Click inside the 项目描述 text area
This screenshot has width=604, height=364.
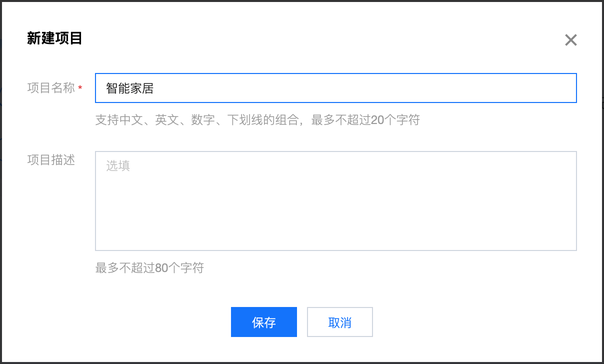point(335,200)
